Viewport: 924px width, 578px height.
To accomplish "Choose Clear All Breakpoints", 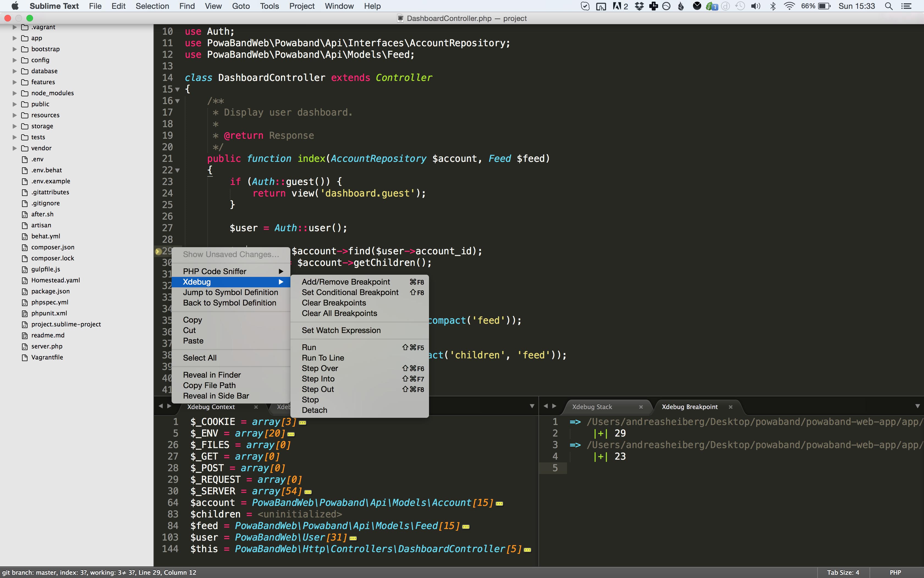I will (359, 313).
